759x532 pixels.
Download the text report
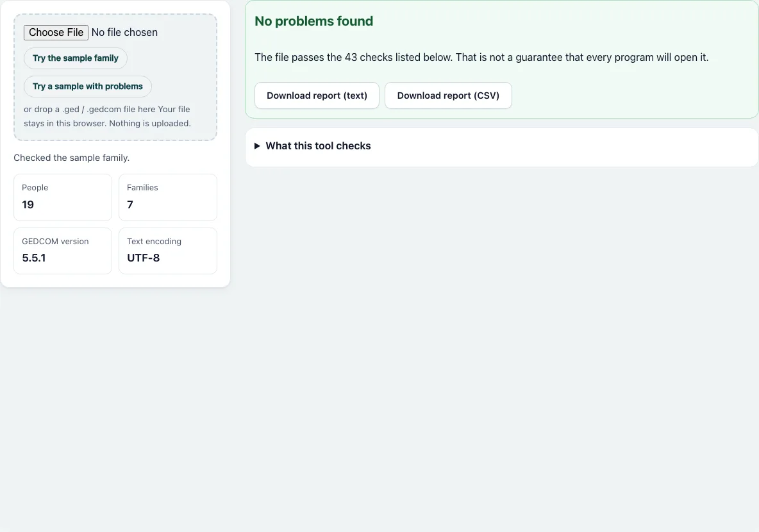(317, 96)
